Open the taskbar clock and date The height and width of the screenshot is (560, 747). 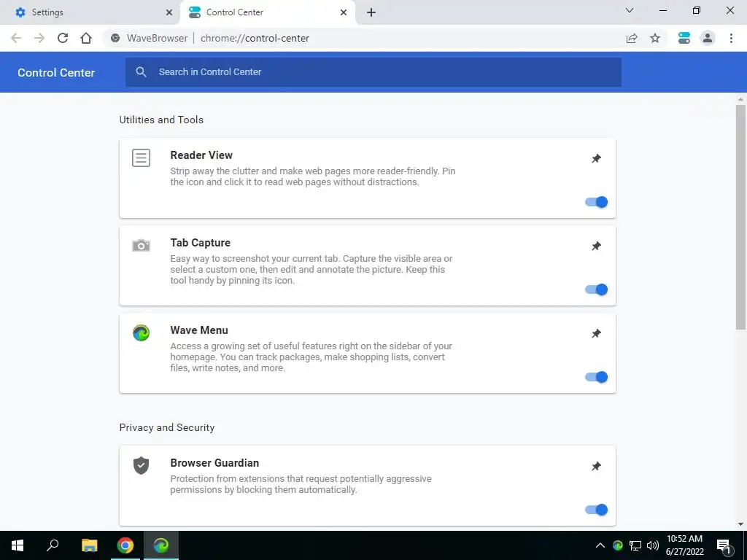tap(684, 545)
